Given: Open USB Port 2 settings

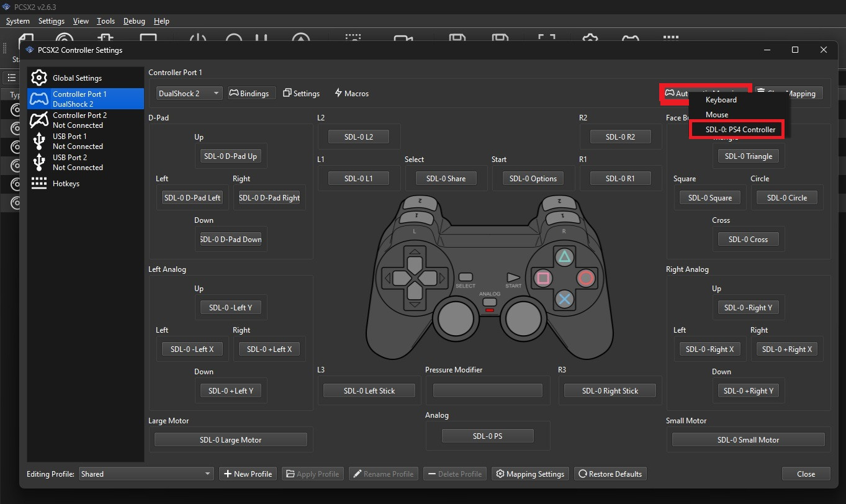Looking at the screenshot, I should coord(86,162).
